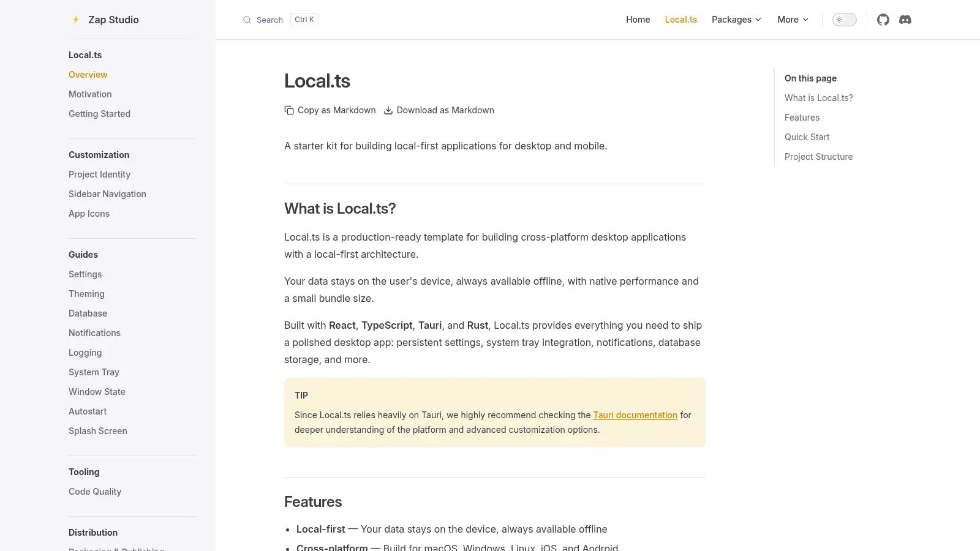Image resolution: width=980 pixels, height=551 pixels.
Task: Click the search magnifier icon
Action: click(247, 20)
